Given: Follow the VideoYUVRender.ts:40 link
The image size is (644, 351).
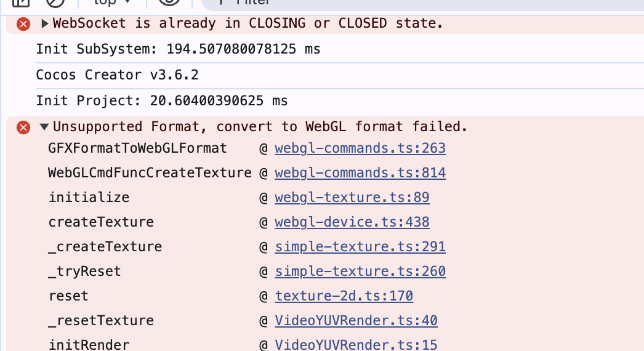Looking at the screenshot, I should tap(356, 321).
